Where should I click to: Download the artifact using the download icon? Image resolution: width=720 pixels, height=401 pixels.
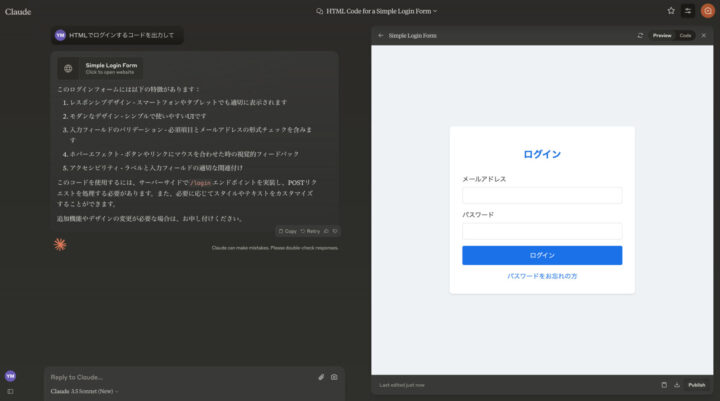pos(677,384)
